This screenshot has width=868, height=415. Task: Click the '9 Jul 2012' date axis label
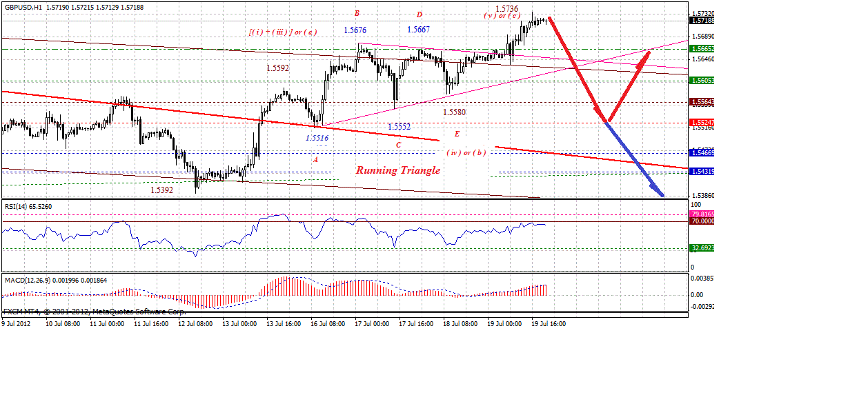point(16,322)
